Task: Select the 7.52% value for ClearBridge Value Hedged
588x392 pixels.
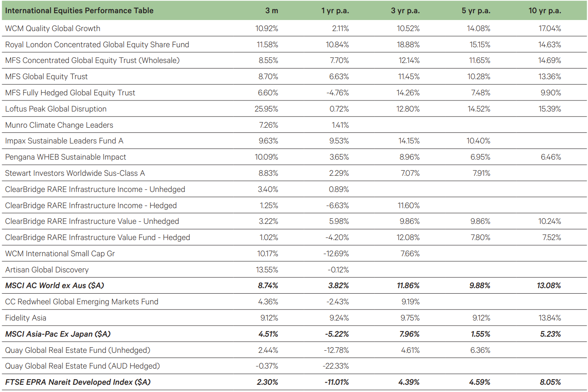Action: 552,237
